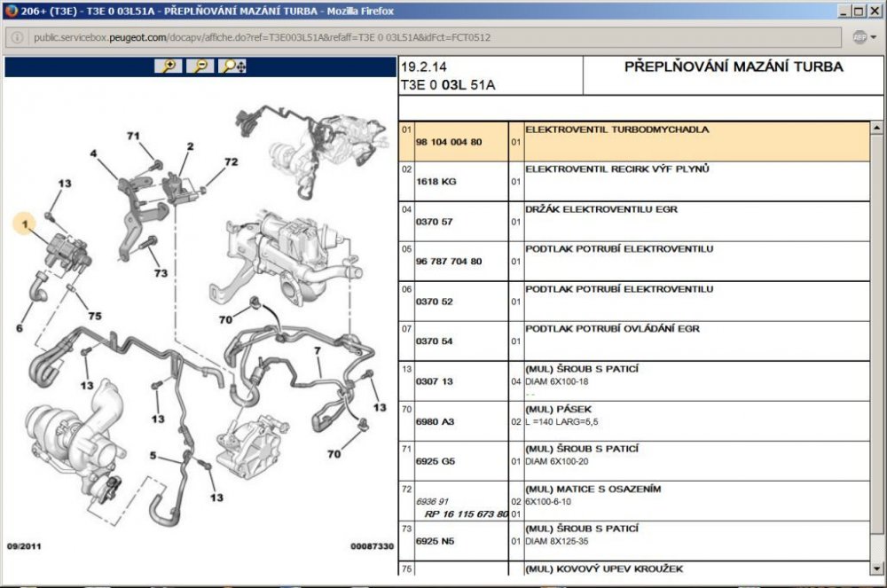Click part number 6936 91
Viewport: 887px width, 588px height.
pos(432,501)
